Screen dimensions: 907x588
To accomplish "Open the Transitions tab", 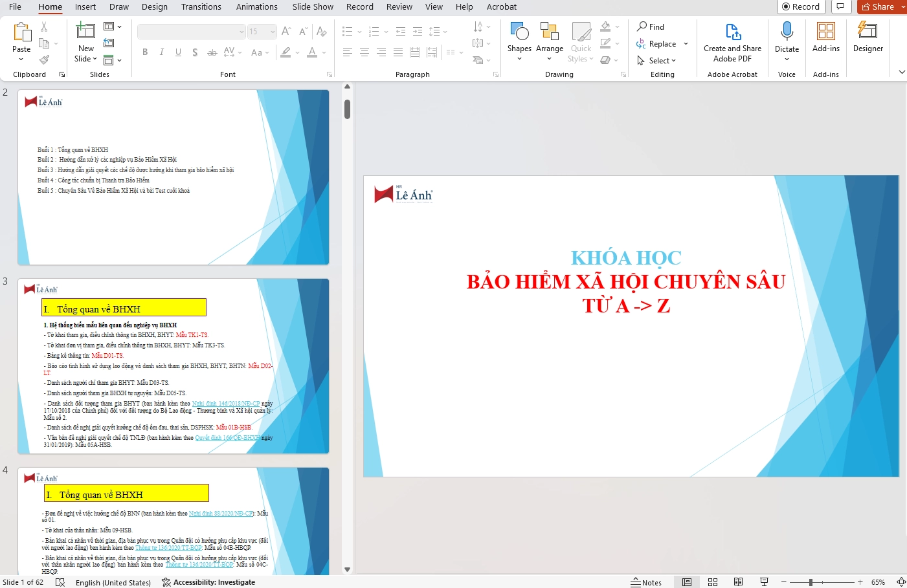I will [x=201, y=6].
